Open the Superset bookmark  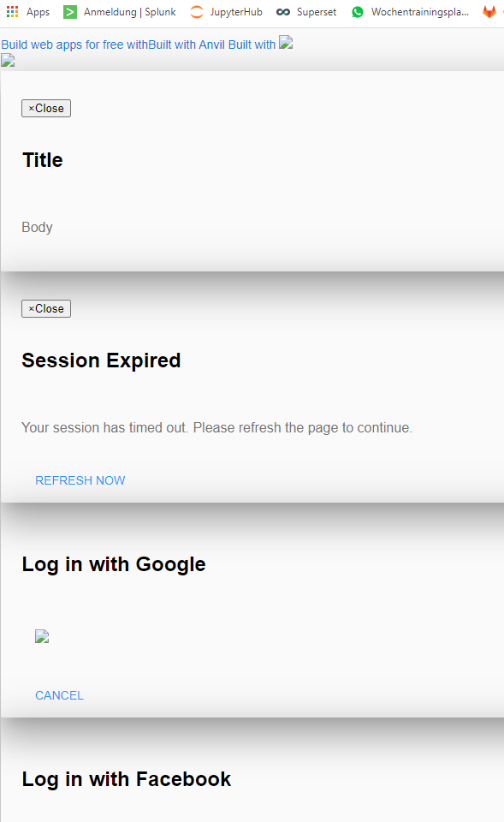pos(306,11)
